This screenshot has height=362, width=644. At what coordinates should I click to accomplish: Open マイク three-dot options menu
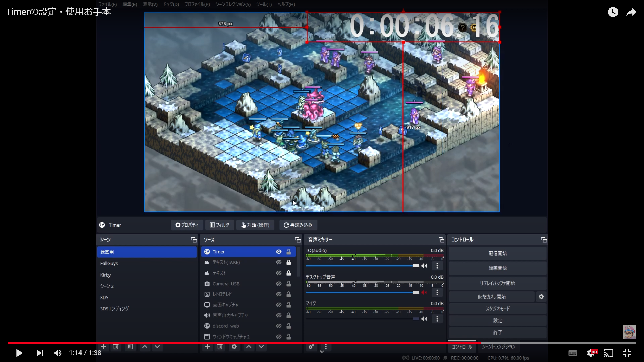point(437,319)
